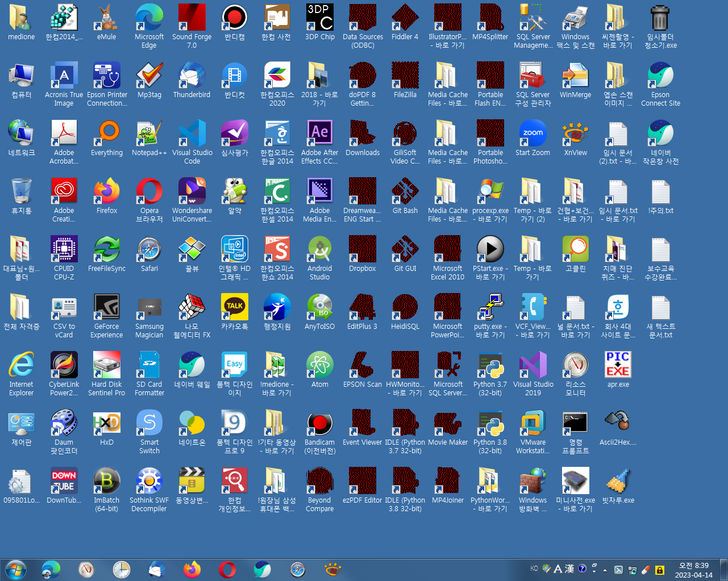This screenshot has width=728, height=581.
Task: Open the XnView desktop shortcut
Action: (576, 138)
